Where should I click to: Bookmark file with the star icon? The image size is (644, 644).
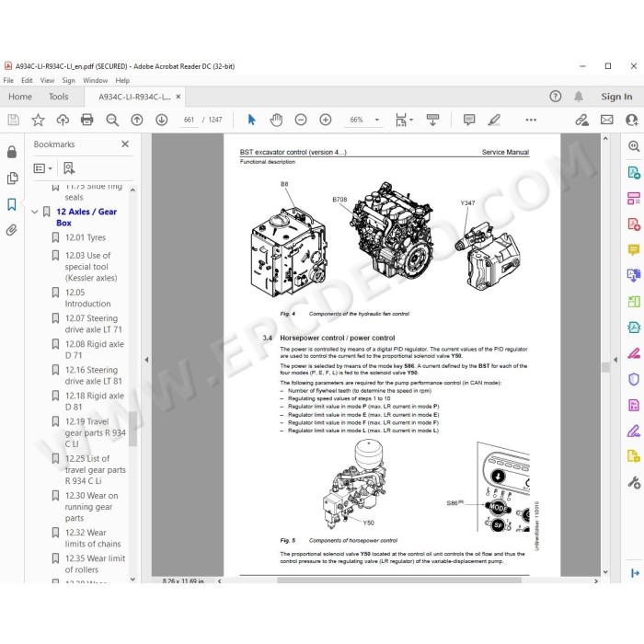(x=38, y=120)
